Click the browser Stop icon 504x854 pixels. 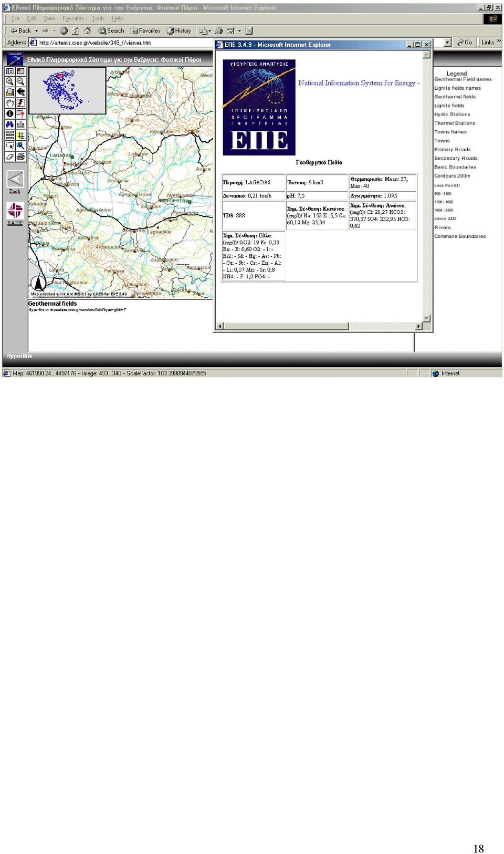64,31
